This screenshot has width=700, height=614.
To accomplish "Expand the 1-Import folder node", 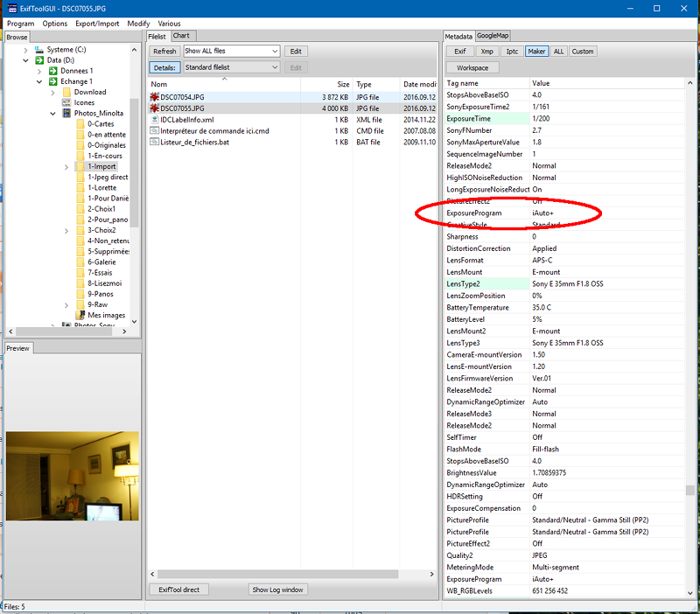I will tap(66, 167).
